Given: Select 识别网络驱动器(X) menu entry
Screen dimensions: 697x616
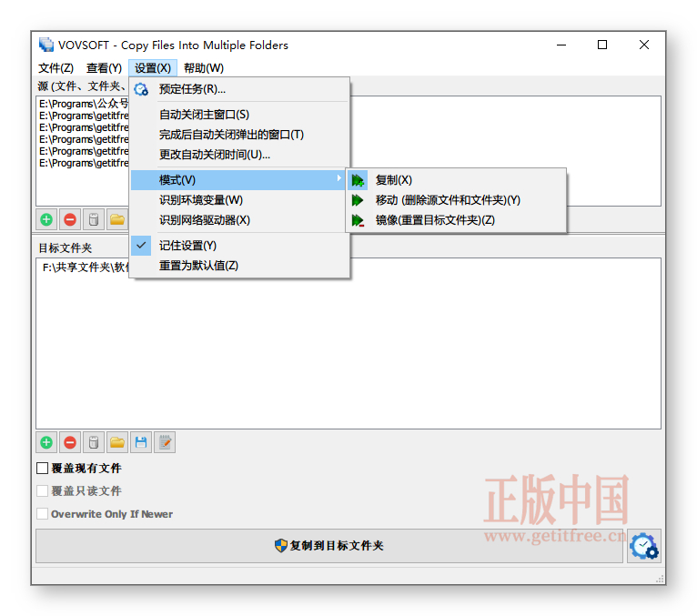Looking at the screenshot, I should click(239, 220).
